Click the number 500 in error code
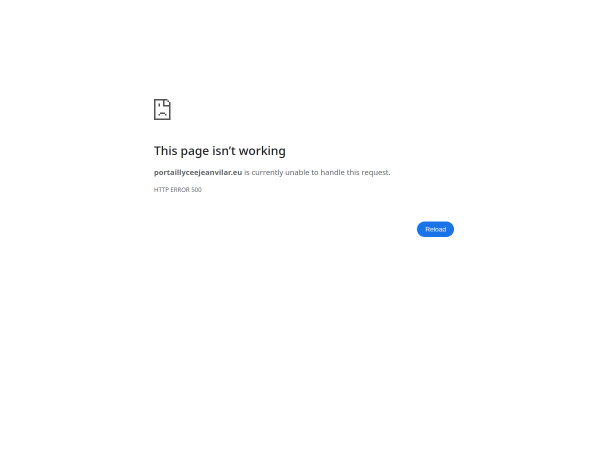The image size is (600, 450). point(196,189)
